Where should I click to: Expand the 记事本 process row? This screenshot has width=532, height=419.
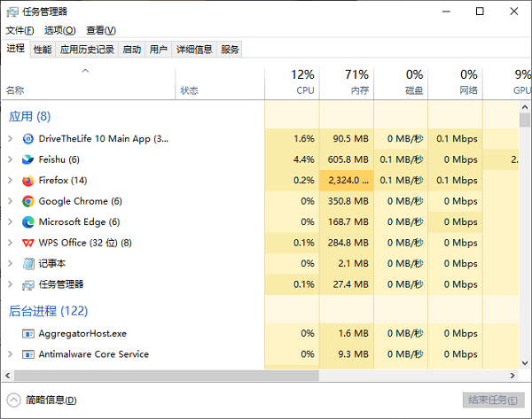click(x=10, y=264)
